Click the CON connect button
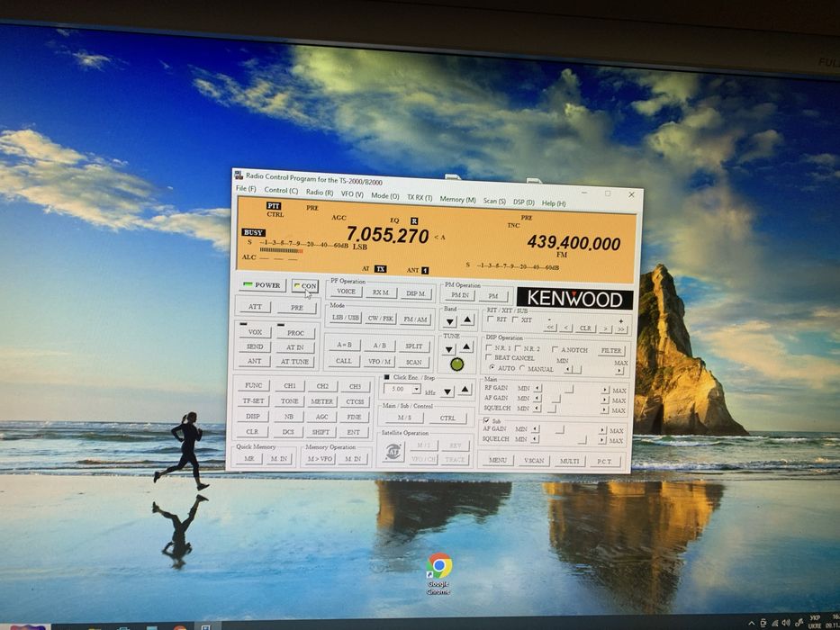Viewport: 840px width, 630px height. (x=305, y=286)
